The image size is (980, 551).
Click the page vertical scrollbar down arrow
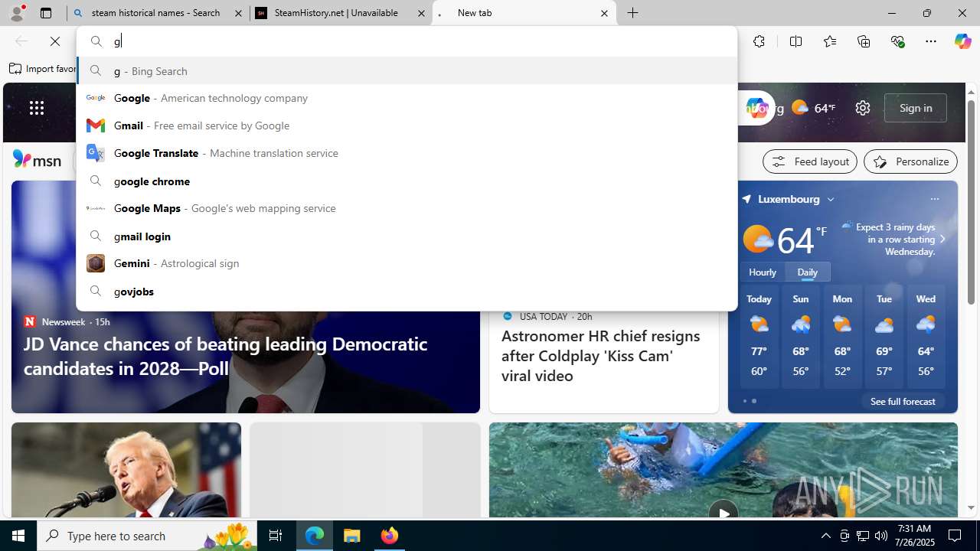coord(971,507)
